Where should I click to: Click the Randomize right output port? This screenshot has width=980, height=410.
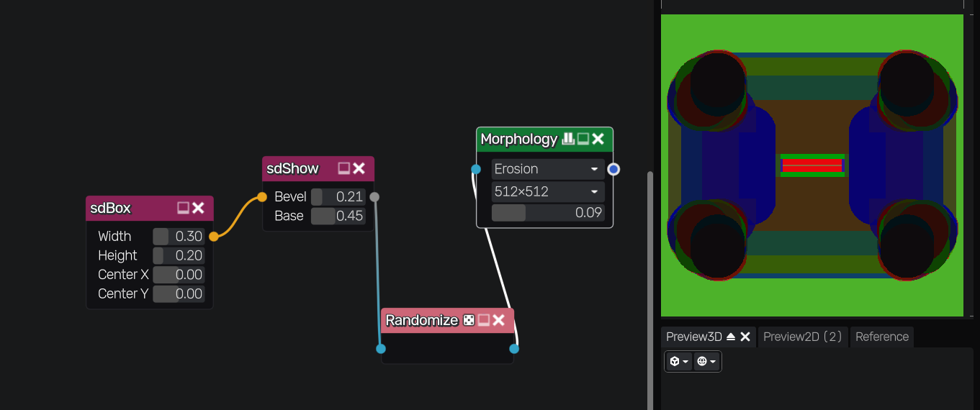tap(514, 349)
